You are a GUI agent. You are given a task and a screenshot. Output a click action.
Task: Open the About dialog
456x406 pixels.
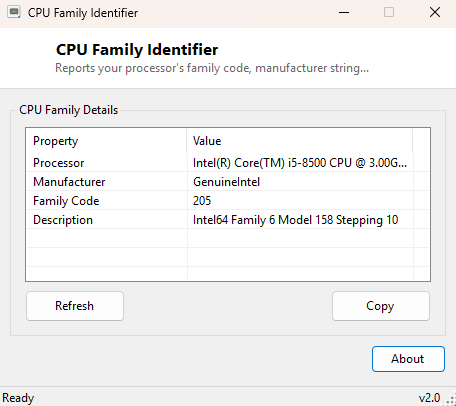click(408, 359)
